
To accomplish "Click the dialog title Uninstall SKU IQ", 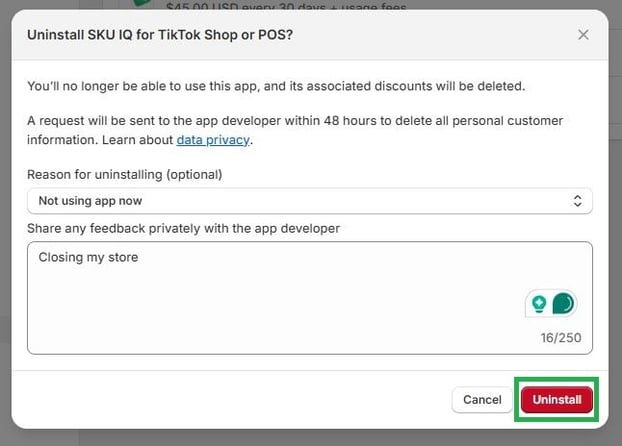I will 160,35.
